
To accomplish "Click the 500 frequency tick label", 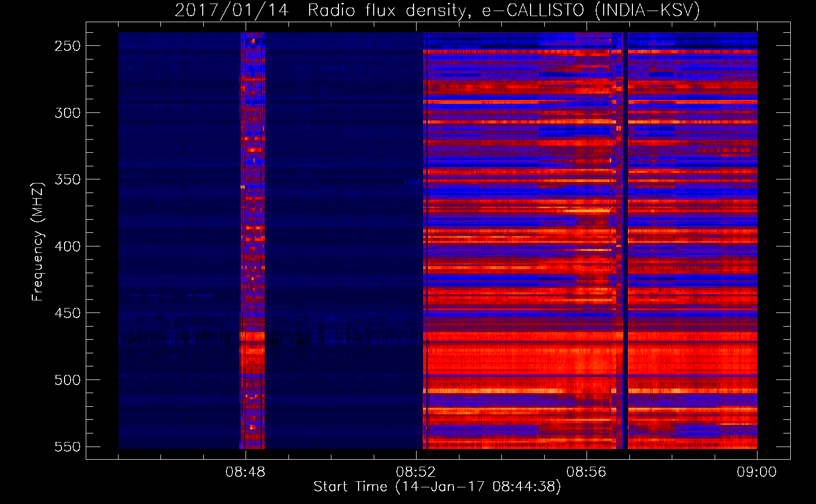I will 68,380.
